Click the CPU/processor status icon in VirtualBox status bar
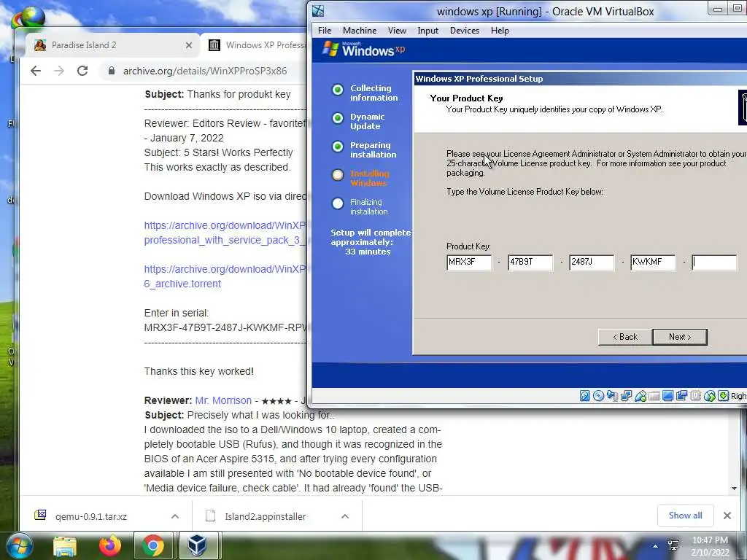The height and width of the screenshot is (560, 747). (695, 396)
